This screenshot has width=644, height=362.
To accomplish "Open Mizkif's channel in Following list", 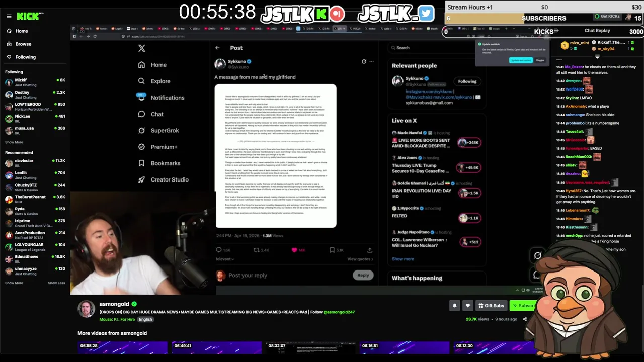I will 35,82.
